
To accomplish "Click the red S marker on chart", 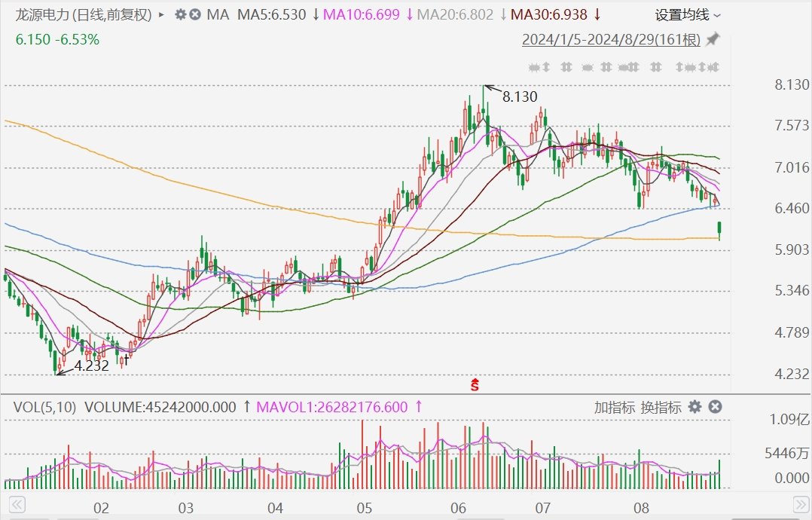I will (x=475, y=386).
